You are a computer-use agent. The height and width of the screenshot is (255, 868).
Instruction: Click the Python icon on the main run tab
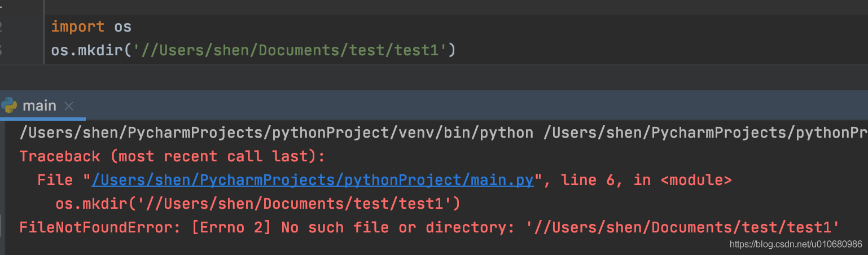pyautogui.click(x=8, y=105)
